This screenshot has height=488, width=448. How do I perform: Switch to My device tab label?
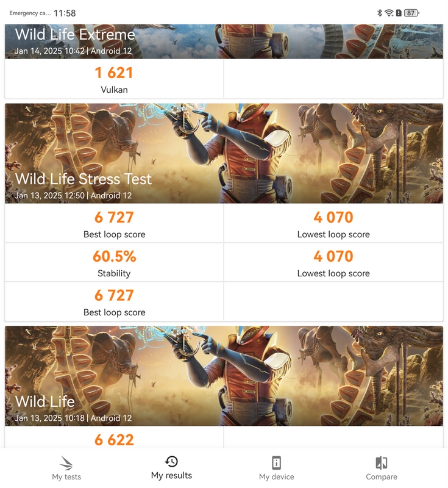pyautogui.click(x=276, y=477)
